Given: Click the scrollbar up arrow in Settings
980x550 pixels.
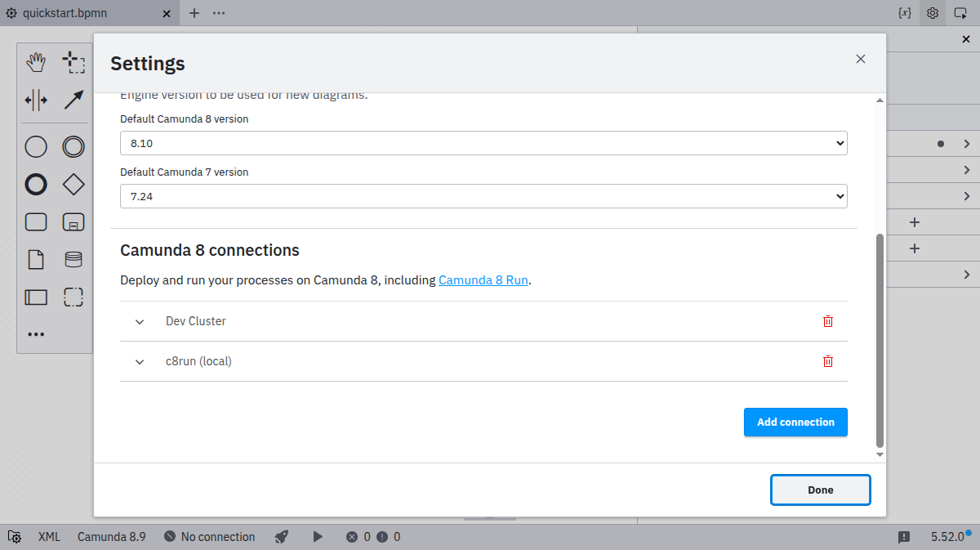Looking at the screenshot, I should point(880,100).
